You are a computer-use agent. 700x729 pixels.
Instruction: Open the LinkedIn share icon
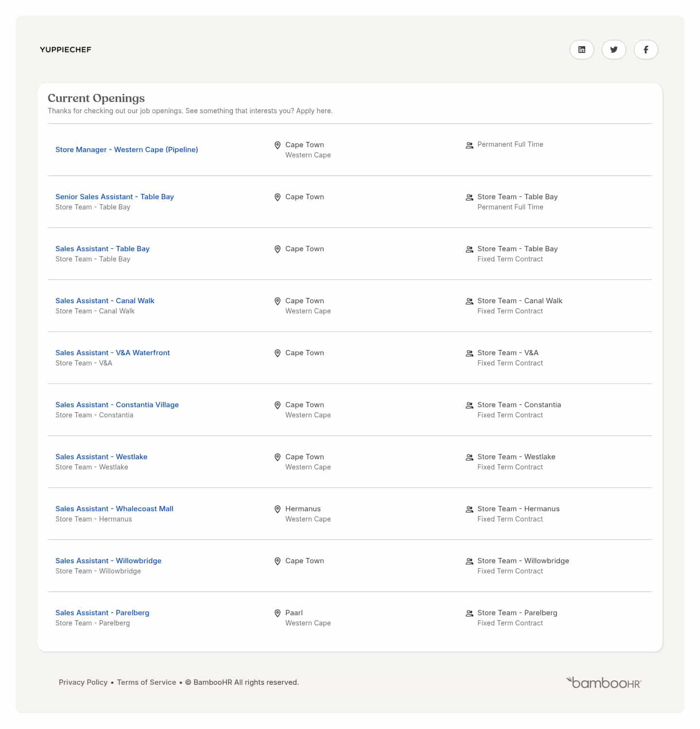(582, 50)
